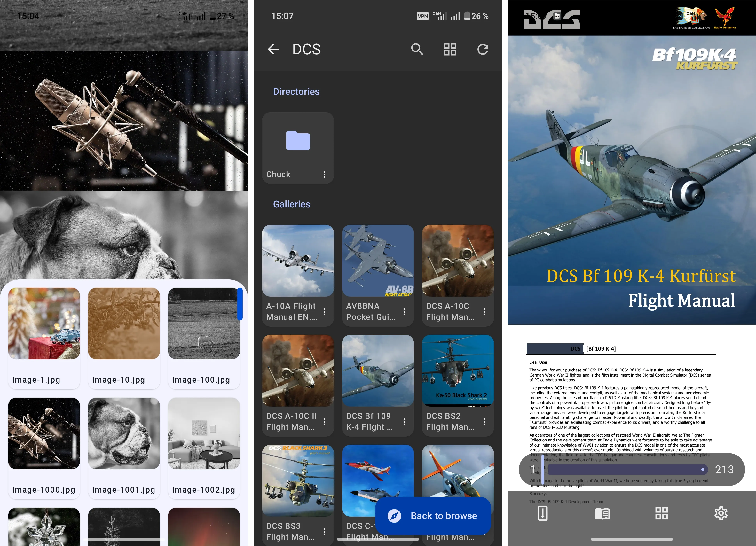Open the DCS A-10C II Flight Manual thumbnail
This screenshot has width=756, height=546.
click(298, 371)
